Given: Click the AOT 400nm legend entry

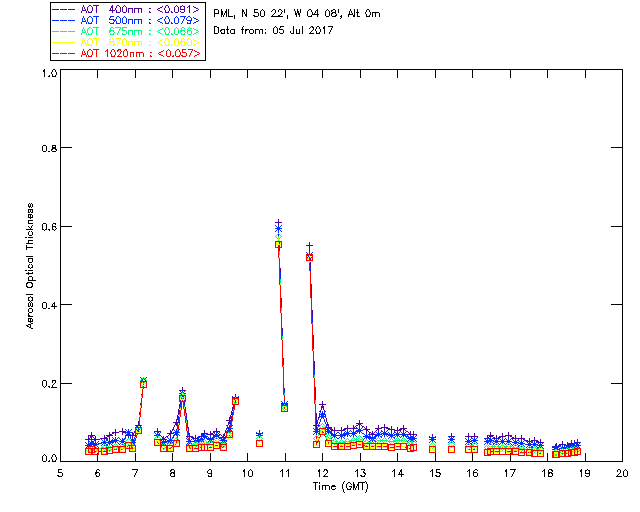Looking at the screenshot, I should [x=126, y=9].
